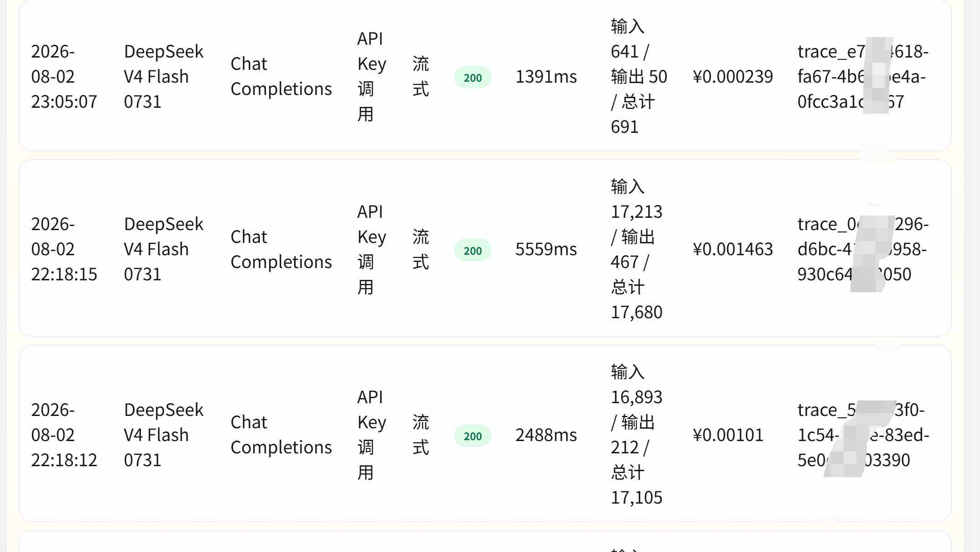Click the 200 status badge for 22:18:12 request
This screenshot has height=552, width=980.
[x=473, y=436]
